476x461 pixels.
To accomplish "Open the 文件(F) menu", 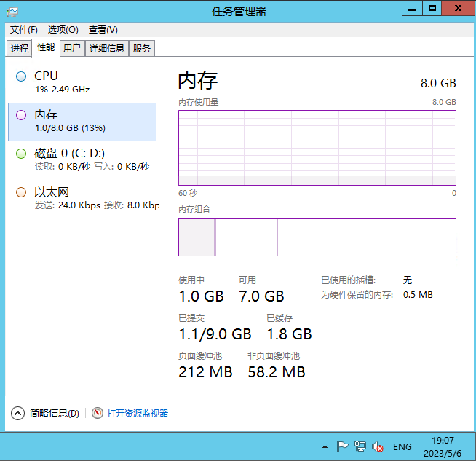I will pos(23,30).
